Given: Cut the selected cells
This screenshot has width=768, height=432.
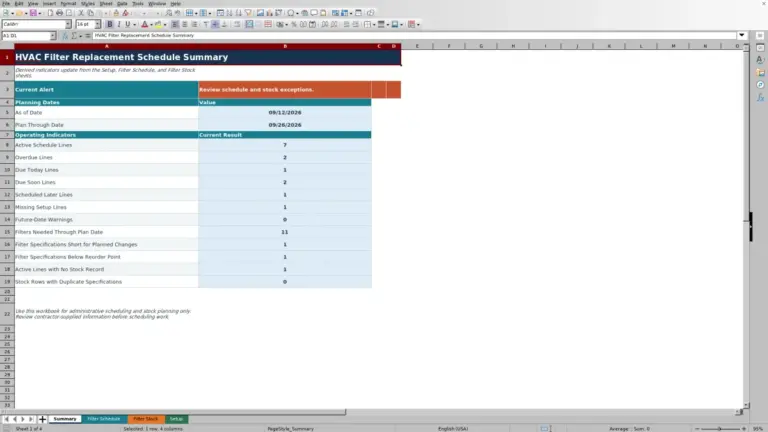Looking at the screenshot, I should [x=81, y=13].
